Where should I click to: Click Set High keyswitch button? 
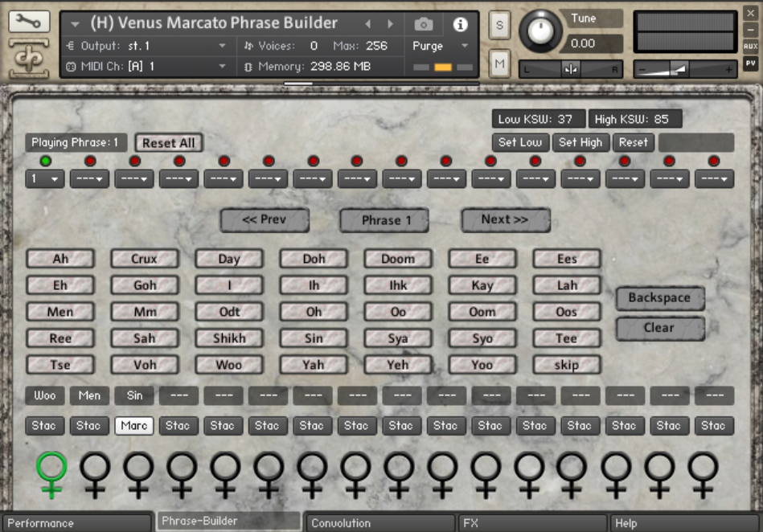coord(580,142)
